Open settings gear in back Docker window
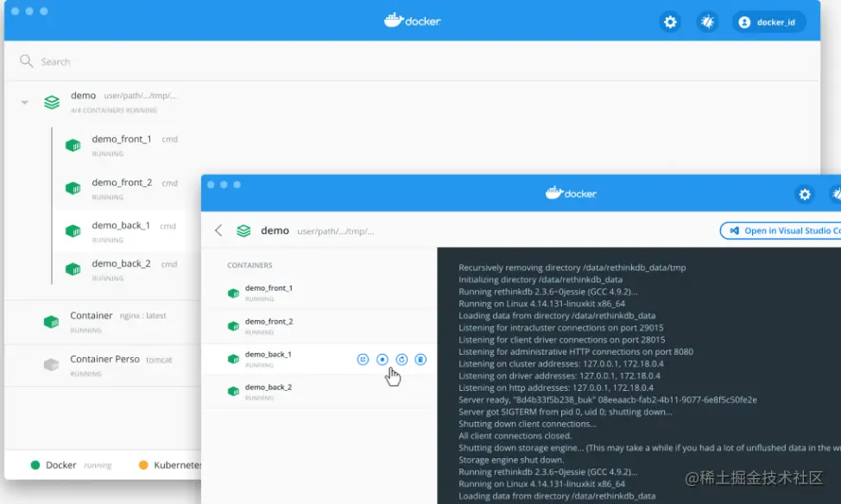Image resolution: width=841 pixels, height=504 pixels. (x=670, y=22)
